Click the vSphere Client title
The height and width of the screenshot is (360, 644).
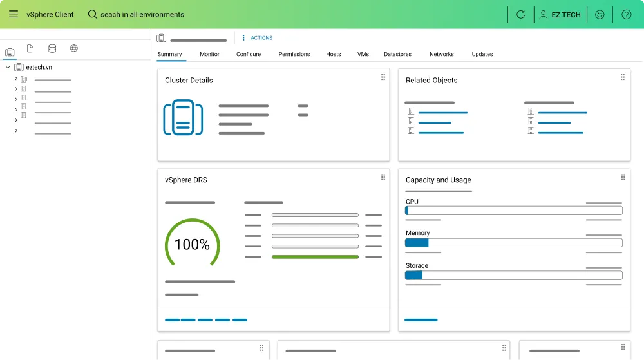pos(50,14)
